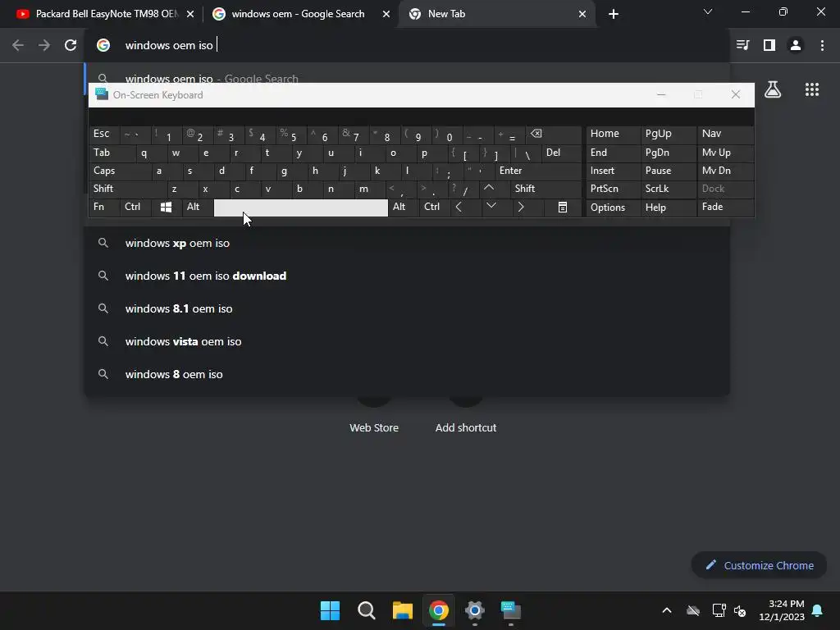Close the New Tab tab
The height and width of the screenshot is (630, 840).
tap(582, 14)
